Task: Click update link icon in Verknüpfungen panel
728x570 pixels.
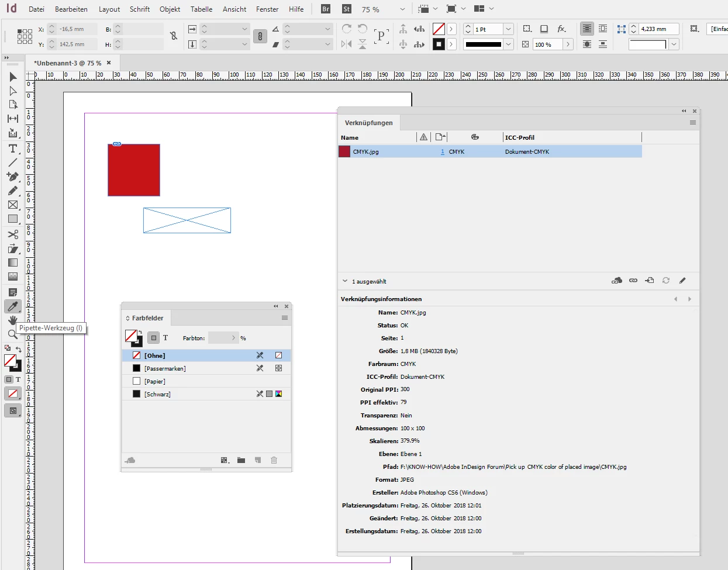Action: click(666, 281)
